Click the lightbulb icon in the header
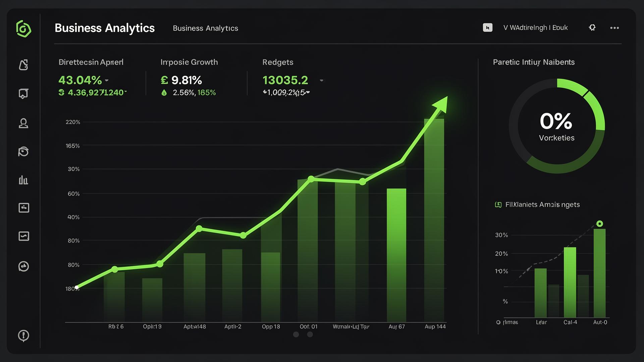 (592, 27)
